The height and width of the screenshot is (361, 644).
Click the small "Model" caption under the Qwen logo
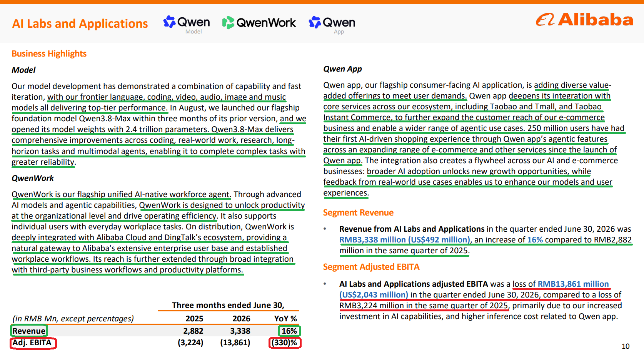coord(194,32)
